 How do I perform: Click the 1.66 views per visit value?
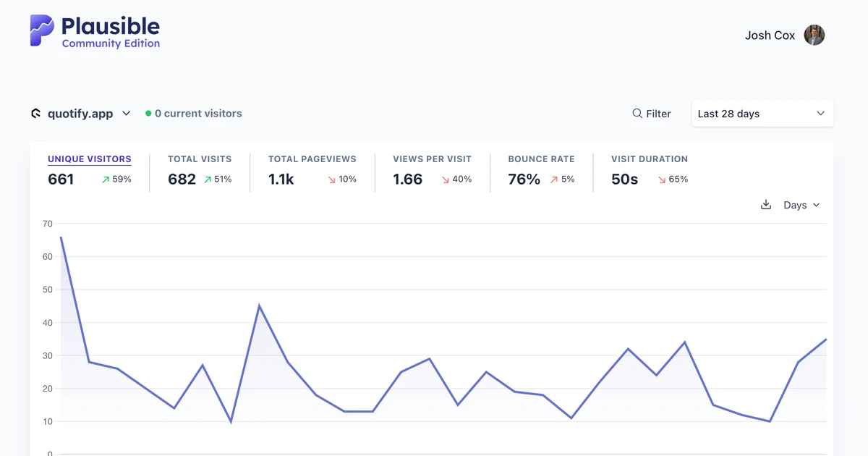pos(407,180)
